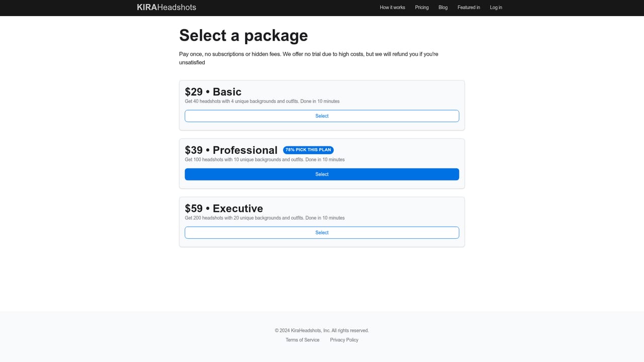Click the "Select a package" title
644x362 pixels.
244,35
